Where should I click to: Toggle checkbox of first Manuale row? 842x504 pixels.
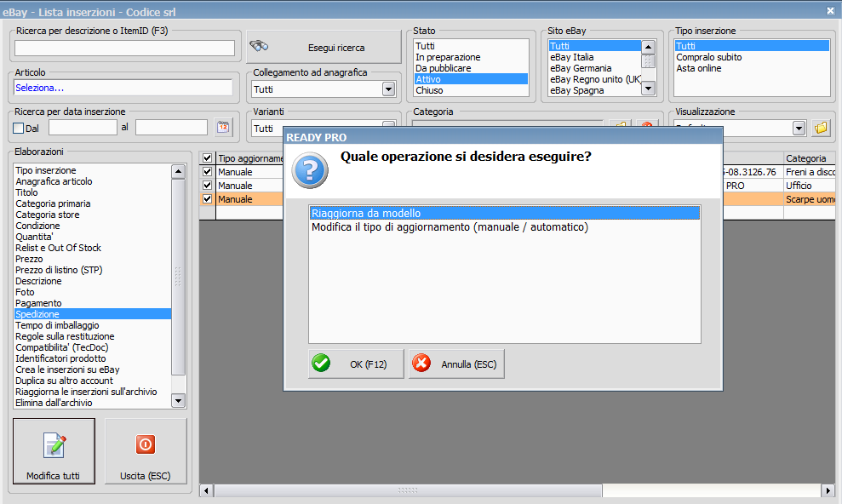(207, 171)
